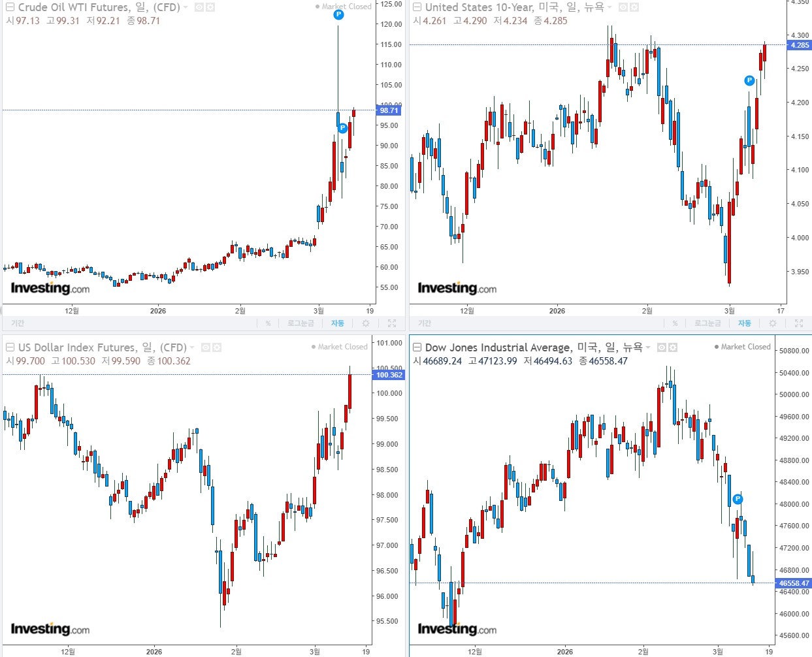This screenshot has height=657, width=812.
Task: Open chart settings gear below Crude Oil chart
Action: coord(366,323)
